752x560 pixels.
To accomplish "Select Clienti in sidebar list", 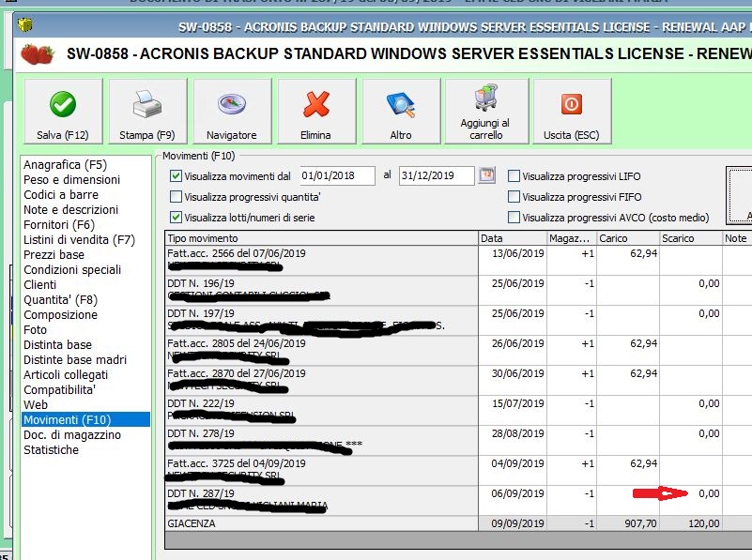I will point(39,284).
